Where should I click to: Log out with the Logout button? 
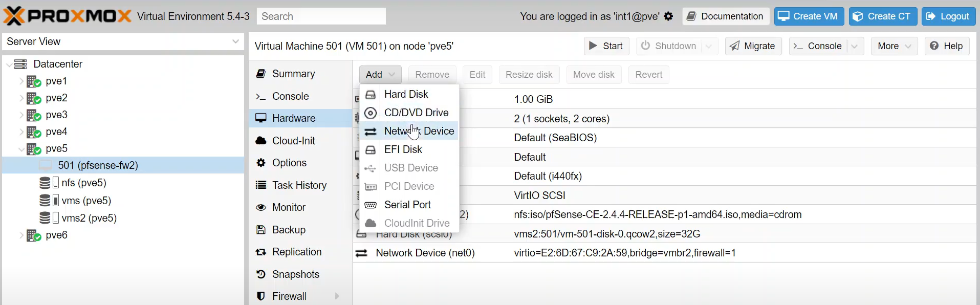[x=949, y=16]
